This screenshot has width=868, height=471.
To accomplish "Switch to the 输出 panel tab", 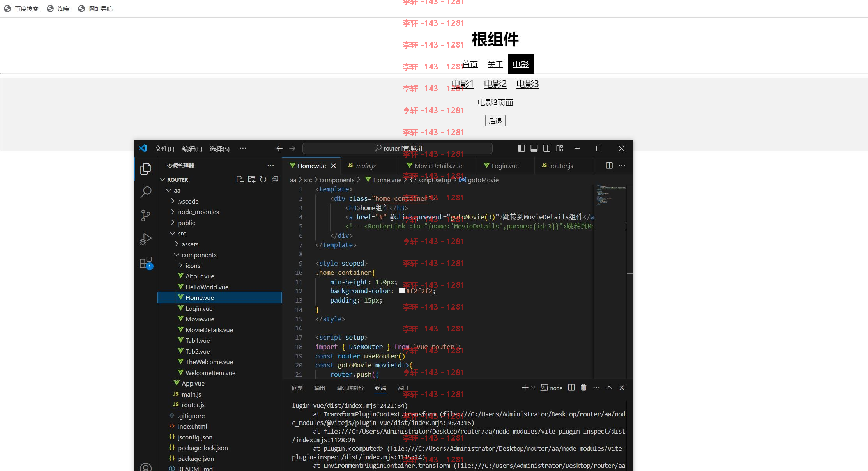I will (320, 388).
